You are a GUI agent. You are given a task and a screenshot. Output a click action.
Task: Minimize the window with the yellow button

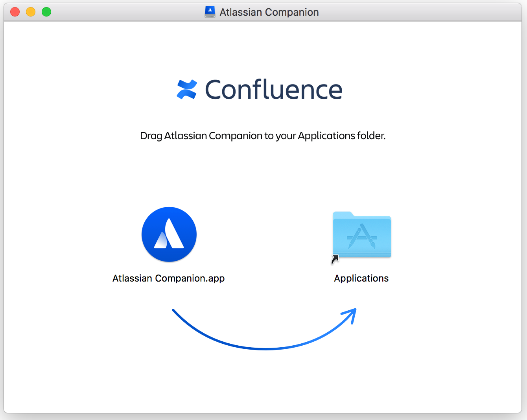tap(31, 12)
